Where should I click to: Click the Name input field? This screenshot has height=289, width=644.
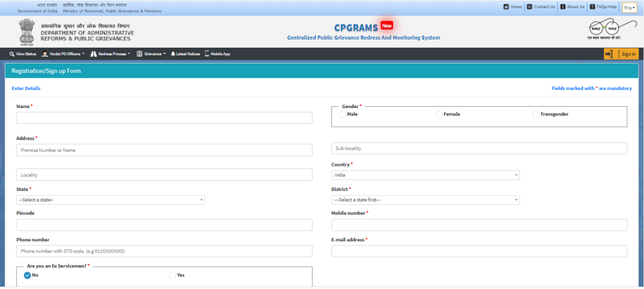(164, 118)
